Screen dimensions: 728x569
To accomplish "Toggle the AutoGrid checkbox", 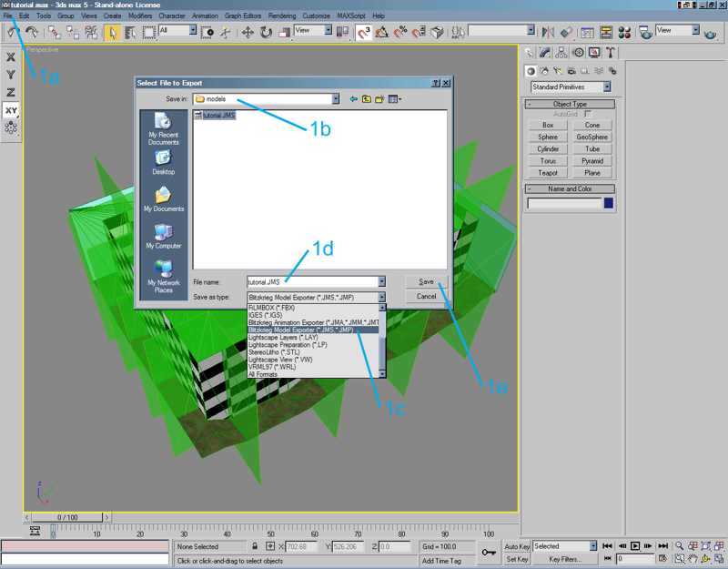I will 588,114.
